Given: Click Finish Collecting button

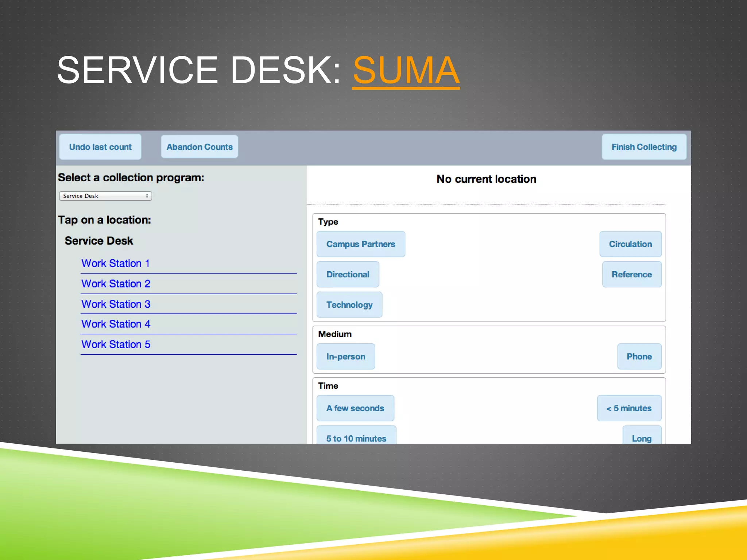Looking at the screenshot, I should point(644,147).
